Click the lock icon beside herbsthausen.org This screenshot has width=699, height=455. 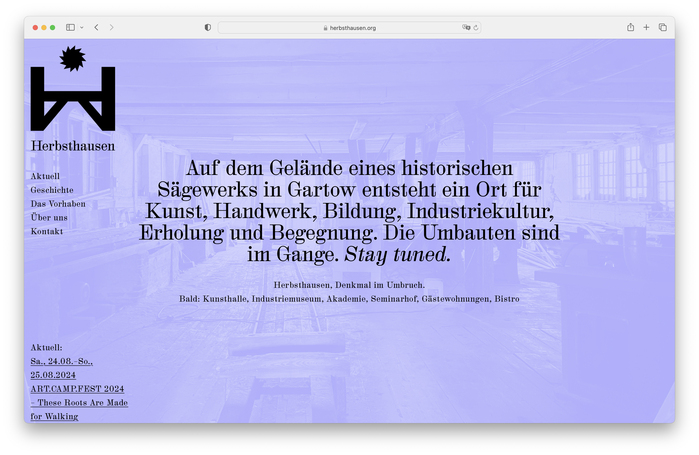(x=325, y=28)
